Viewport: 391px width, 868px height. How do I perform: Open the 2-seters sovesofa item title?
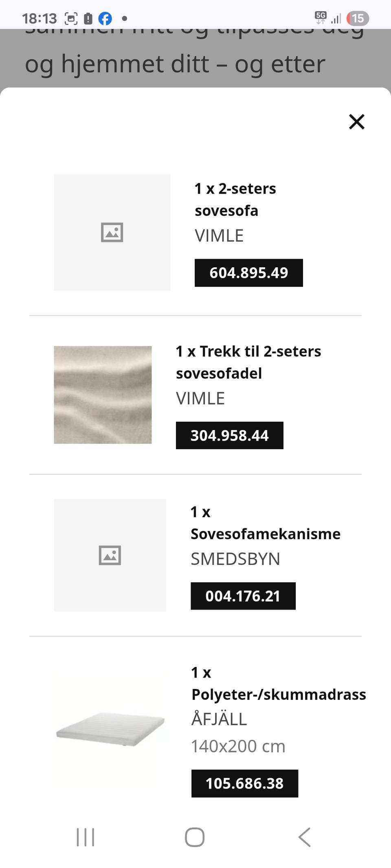coord(235,199)
